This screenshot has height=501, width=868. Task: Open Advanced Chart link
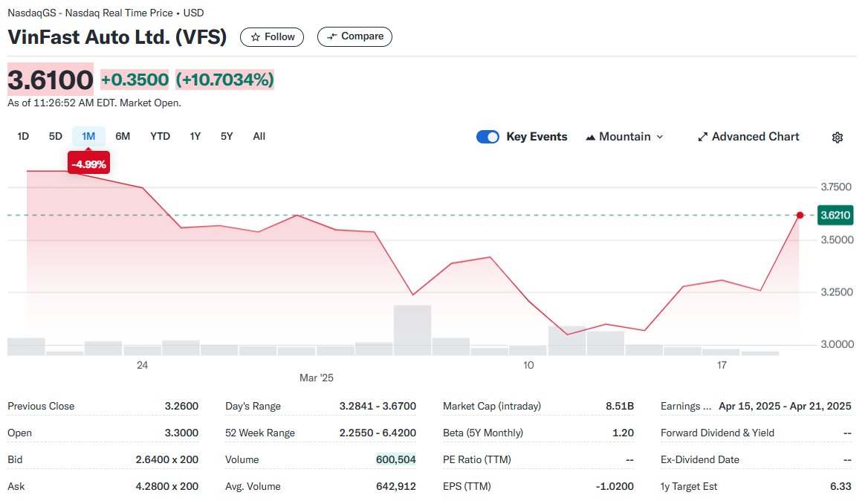pos(748,137)
